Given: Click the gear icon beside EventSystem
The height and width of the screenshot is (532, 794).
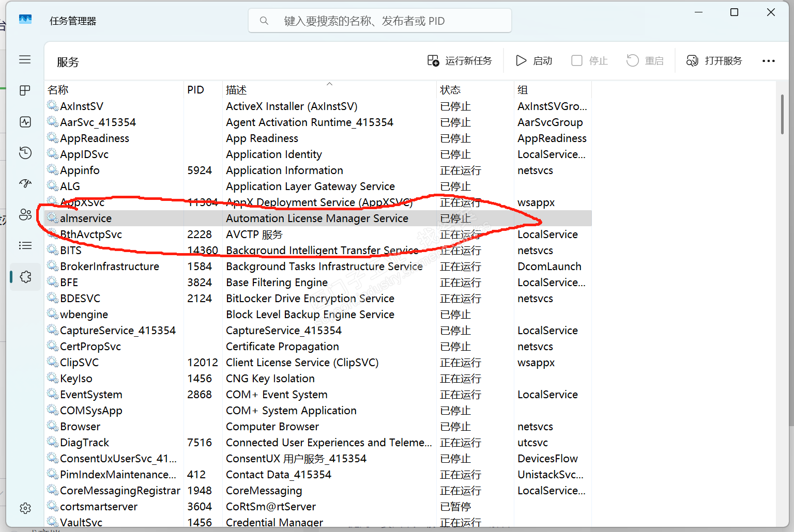Looking at the screenshot, I should tap(52, 394).
